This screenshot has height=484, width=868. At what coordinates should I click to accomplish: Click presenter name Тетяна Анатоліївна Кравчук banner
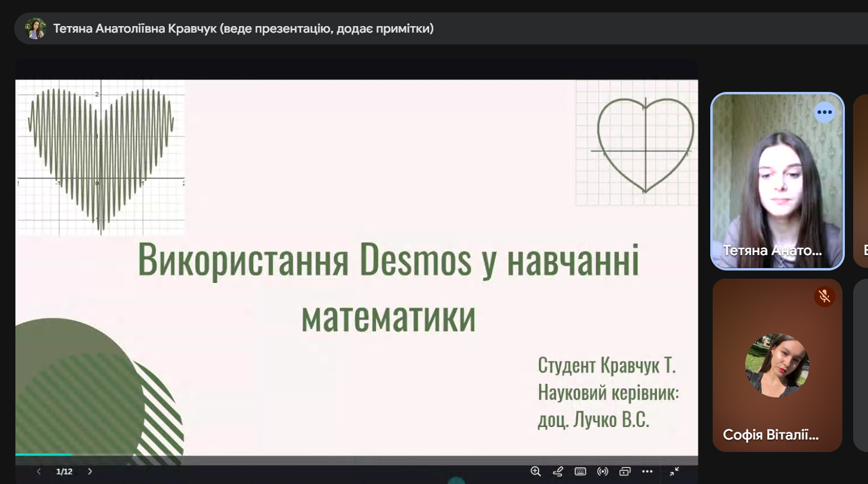pos(243,28)
